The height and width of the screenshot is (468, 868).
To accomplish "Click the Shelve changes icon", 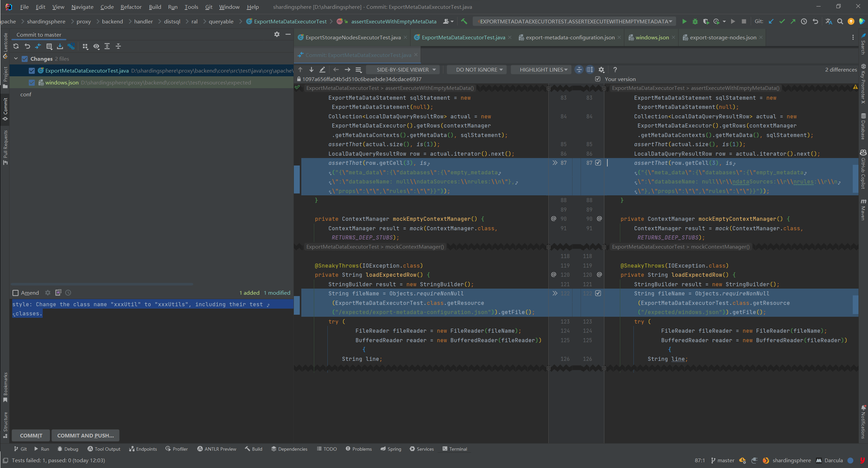I will pos(60,46).
